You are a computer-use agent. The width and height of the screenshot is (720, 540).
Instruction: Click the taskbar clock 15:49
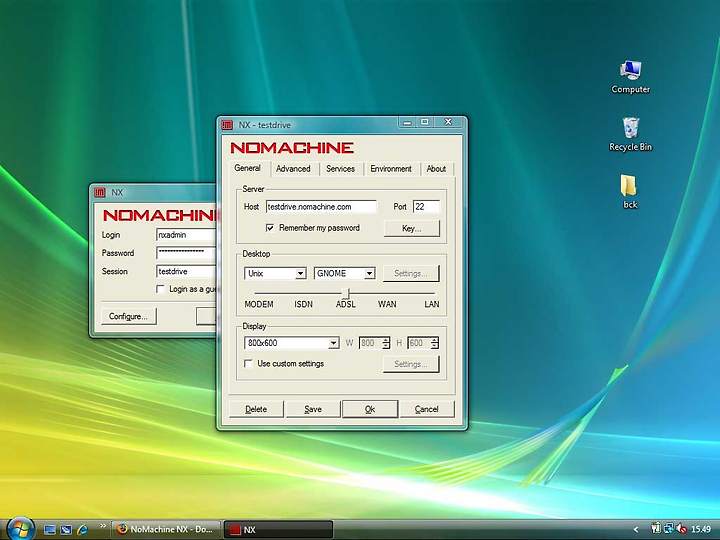701,529
